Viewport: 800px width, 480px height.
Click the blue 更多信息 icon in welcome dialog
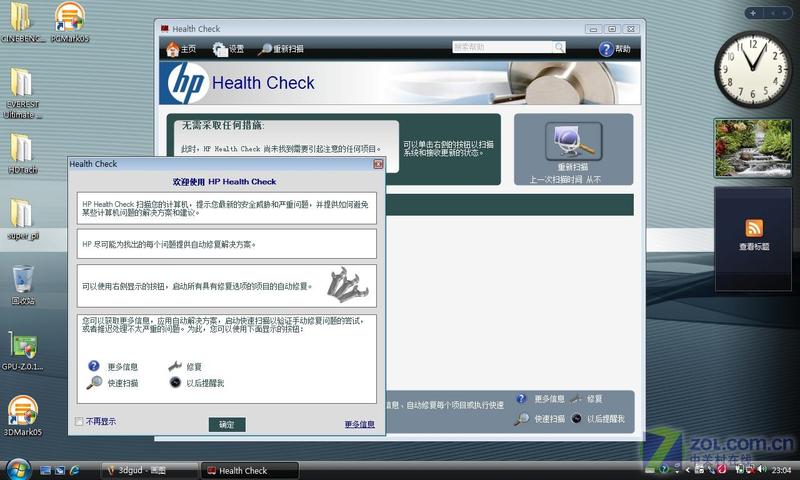(x=94, y=366)
